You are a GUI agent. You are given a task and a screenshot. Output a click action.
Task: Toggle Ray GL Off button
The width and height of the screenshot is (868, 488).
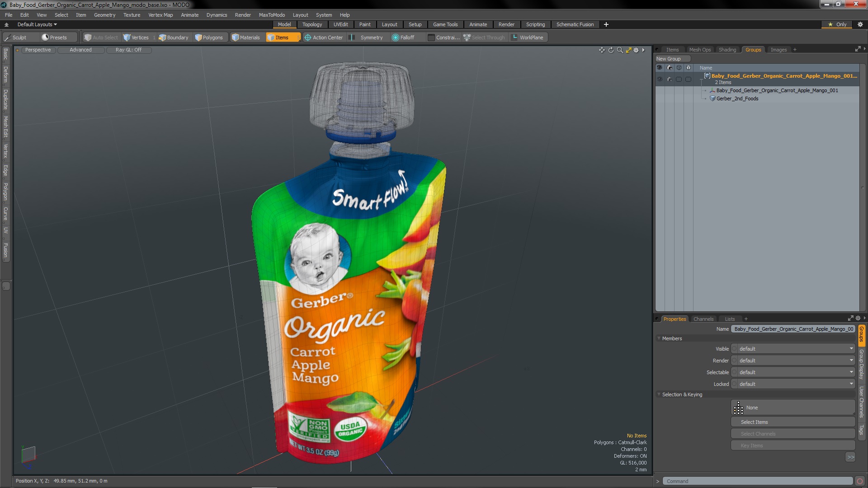coord(128,50)
